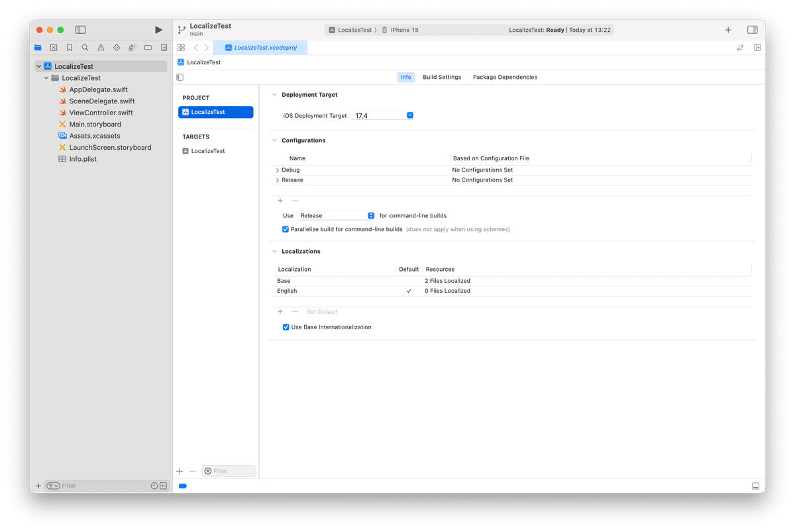The image size is (795, 532).
Task: Add a new file in navigator bottom plus
Action: click(38, 486)
